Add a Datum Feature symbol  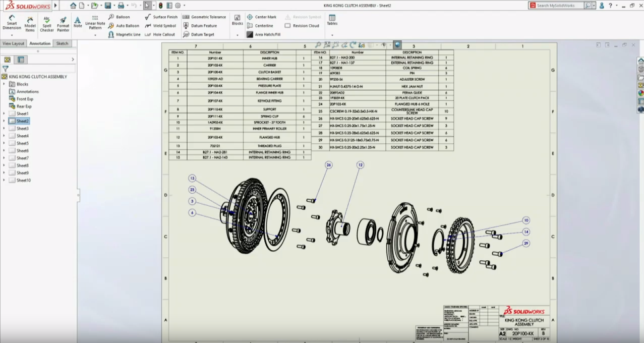point(200,26)
